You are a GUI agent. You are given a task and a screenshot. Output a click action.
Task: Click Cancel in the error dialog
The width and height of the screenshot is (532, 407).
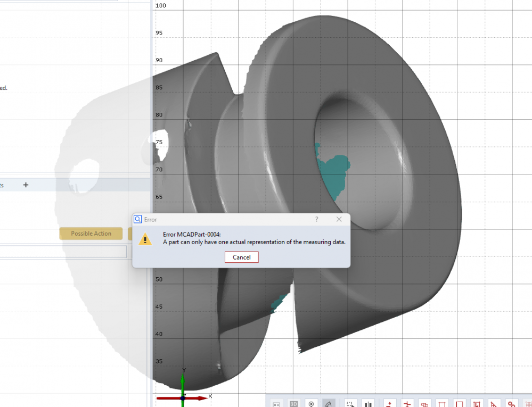tap(241, 257)
